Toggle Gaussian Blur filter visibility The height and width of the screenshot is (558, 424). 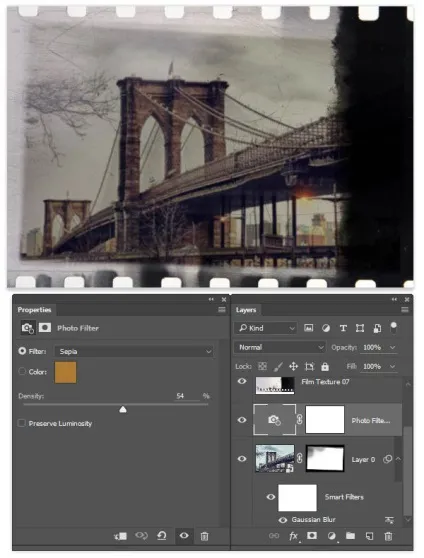[x=283, y=520]
